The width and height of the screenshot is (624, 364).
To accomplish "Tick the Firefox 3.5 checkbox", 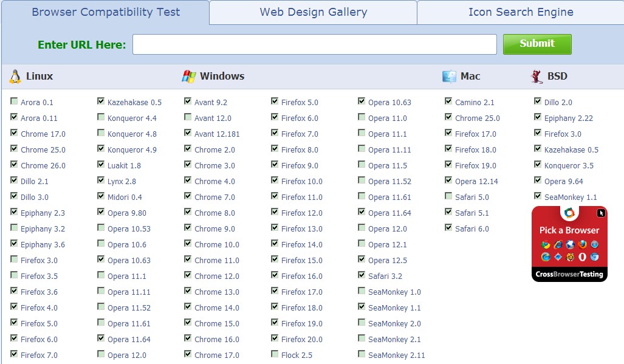I will [x=14, y=275].
